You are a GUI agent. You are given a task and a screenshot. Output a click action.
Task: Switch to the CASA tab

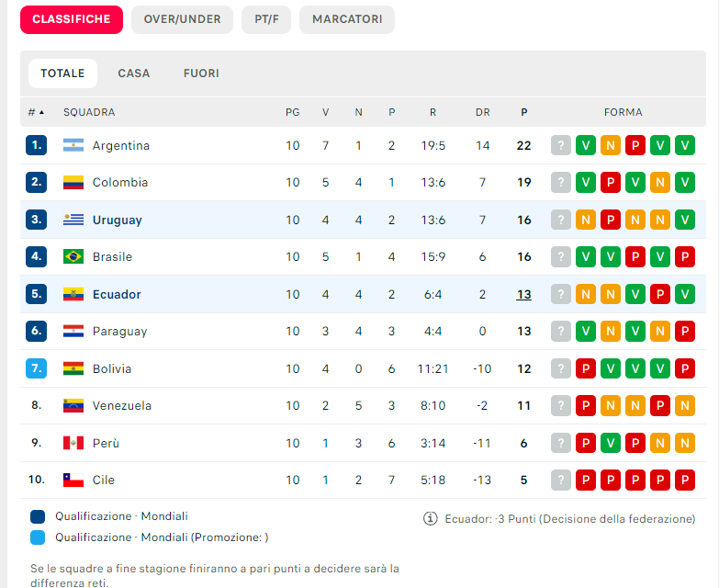133,73
